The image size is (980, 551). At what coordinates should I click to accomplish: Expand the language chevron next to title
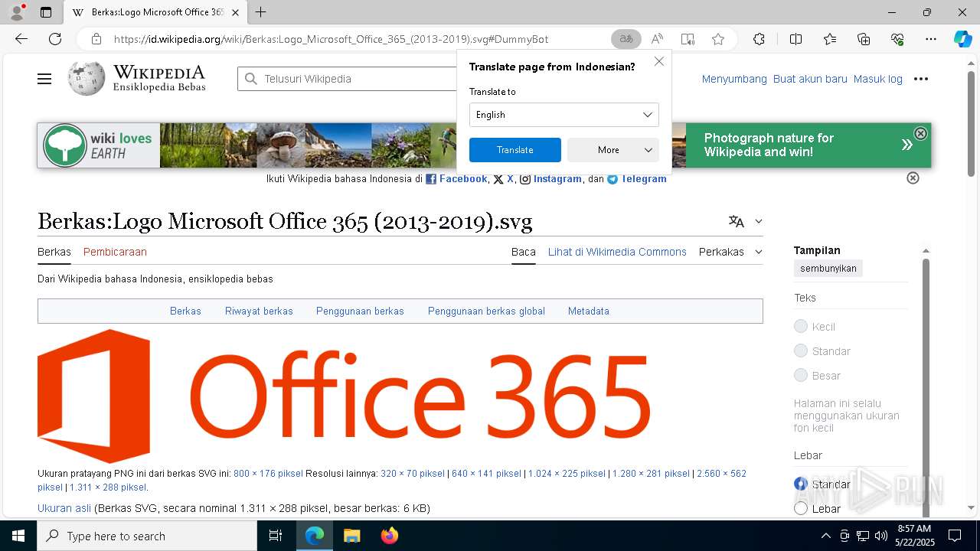759,221
